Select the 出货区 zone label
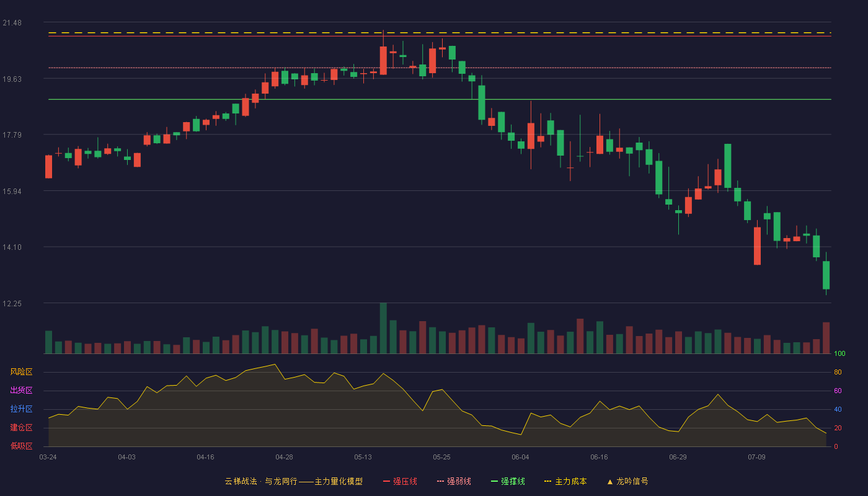The width and height of the screenshot is (868, 496). 21,391
